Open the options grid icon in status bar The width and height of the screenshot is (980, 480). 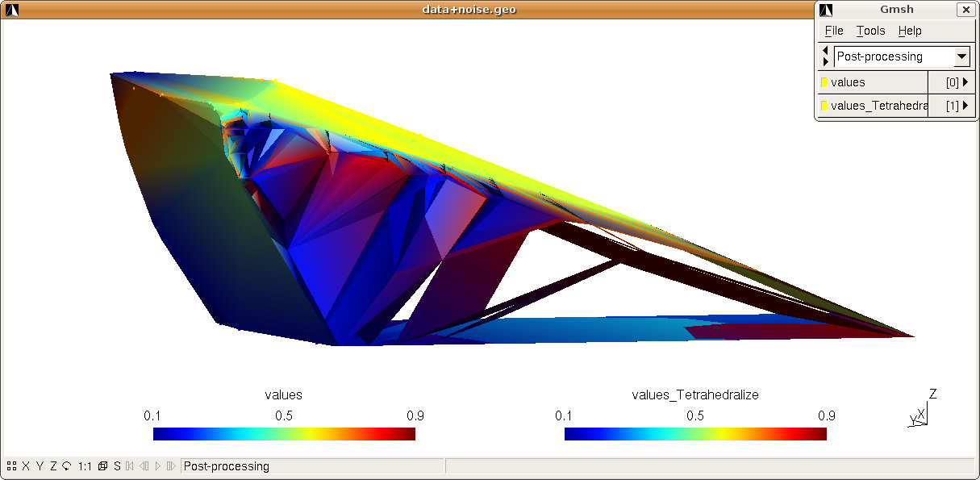click(11, 466)
